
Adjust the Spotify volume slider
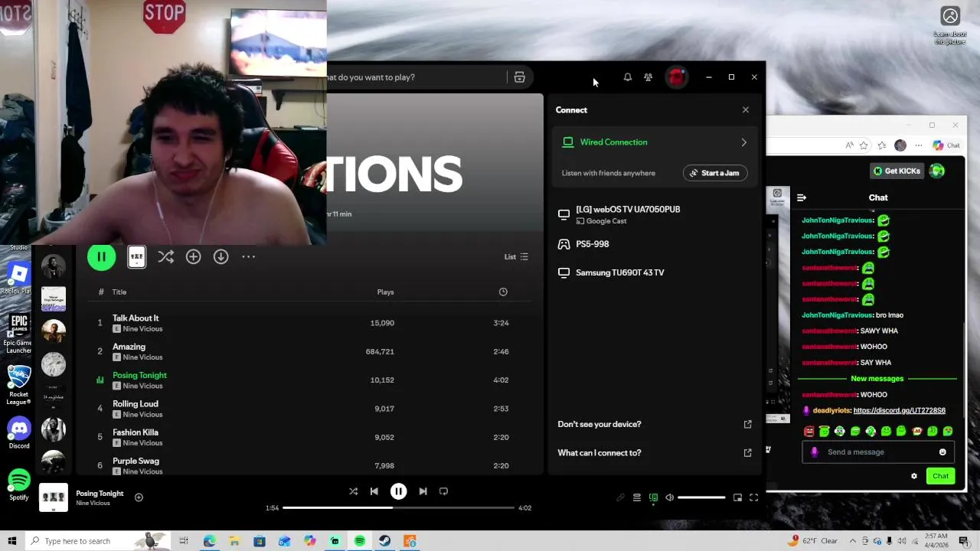click(x=701, y=497)
